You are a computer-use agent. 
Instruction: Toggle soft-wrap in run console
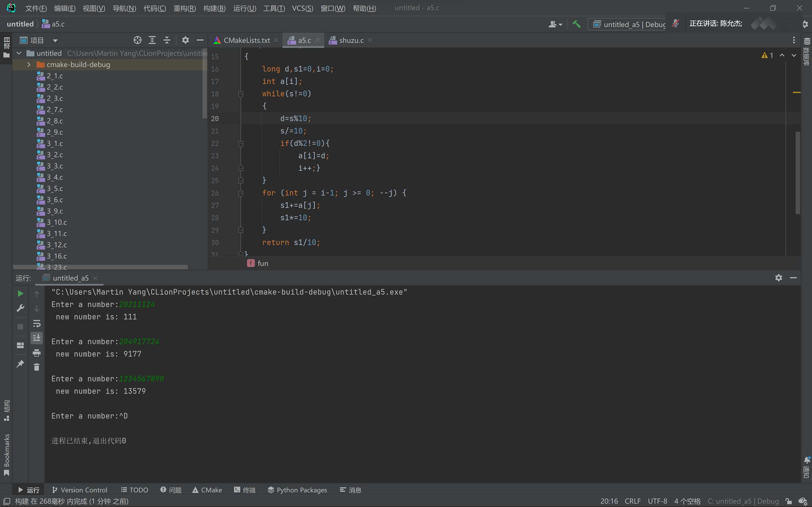[x=37, y=323]
